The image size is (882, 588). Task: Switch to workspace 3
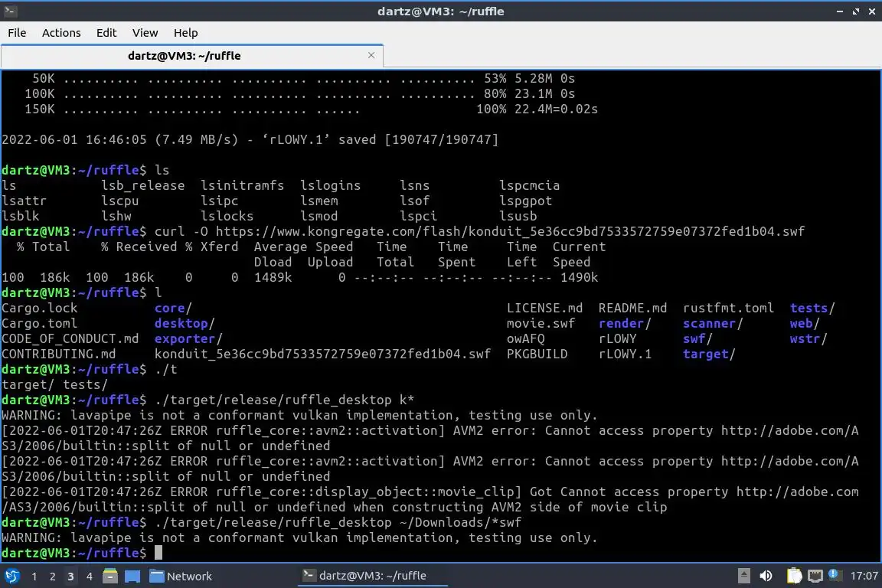click(x=70, y=577)
